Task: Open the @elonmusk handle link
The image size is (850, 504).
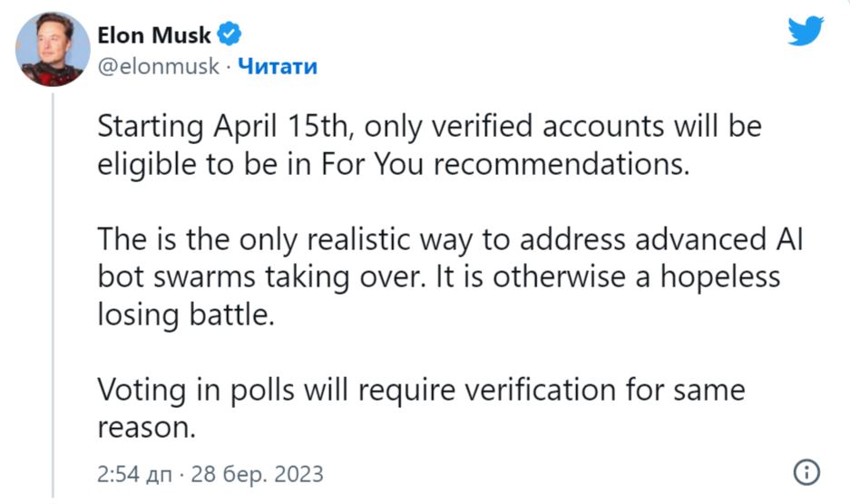Action: point(158,66)
